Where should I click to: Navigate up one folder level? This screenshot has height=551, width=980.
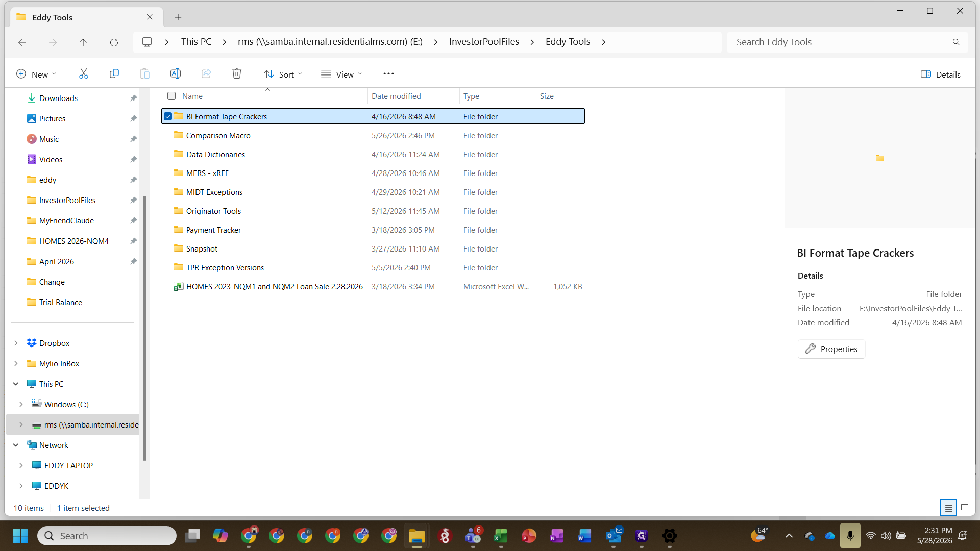click(83, 42)
